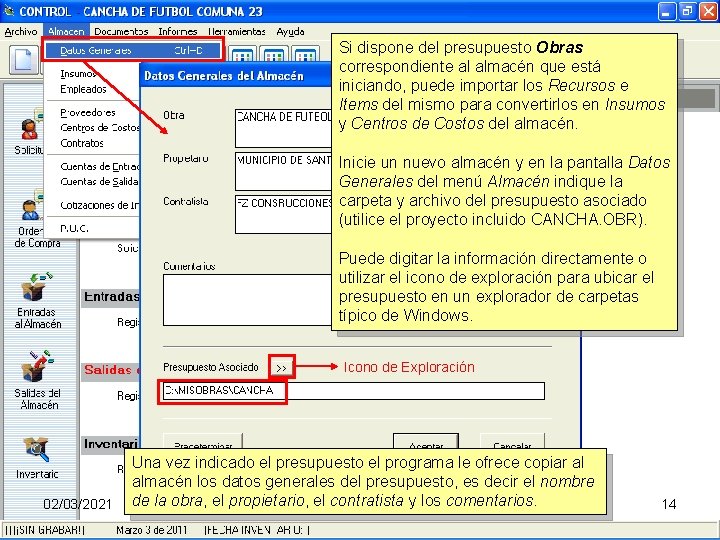Viewport: 720px width, 540px height.
Task: Click the >> exploration icon button
Action: pyautogui.click(x=281, y=367)
